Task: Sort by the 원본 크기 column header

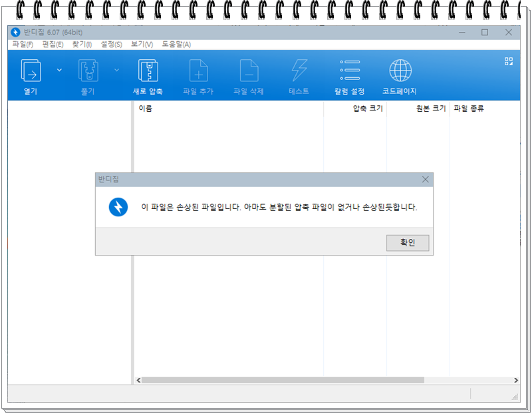Action: (418, 108)
